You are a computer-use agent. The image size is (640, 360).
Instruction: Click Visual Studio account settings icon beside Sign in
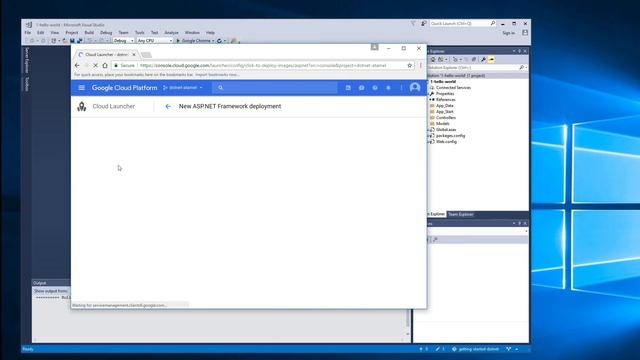click(525, 33)
